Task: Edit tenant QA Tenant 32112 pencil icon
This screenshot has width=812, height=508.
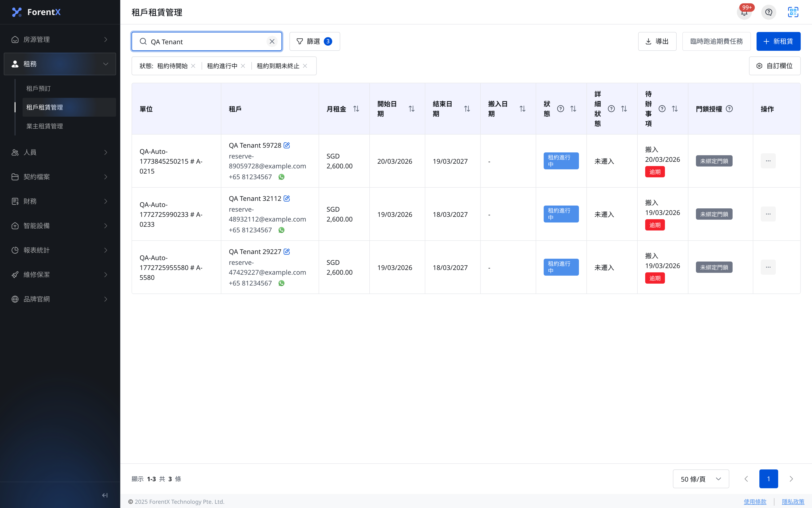Action: [x=287, y=198]
